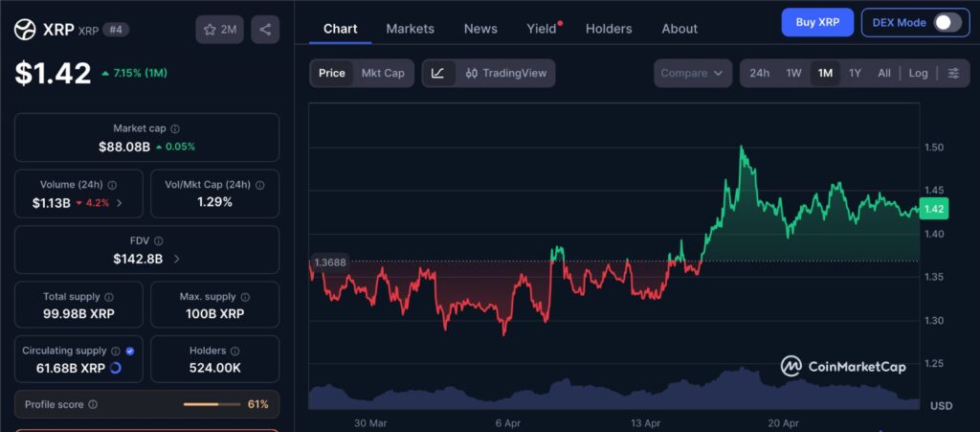Enable Log scale on the chart
This screenshot has height=432, width=980.
[918, 73]
